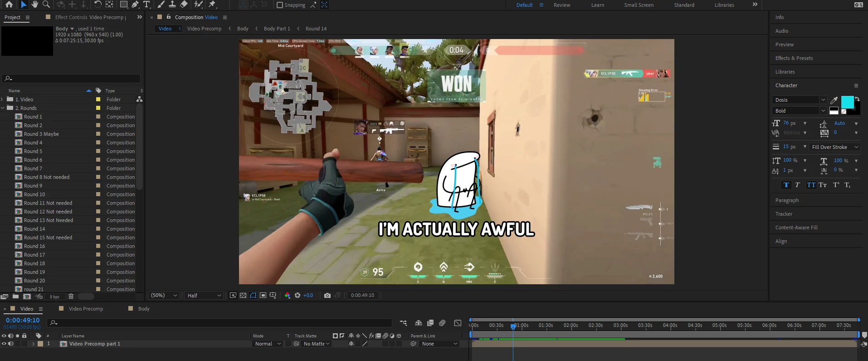This screenshot has height=361, width=868.
Task: Open Show Channel color management icon
Action: pos(287,295)
